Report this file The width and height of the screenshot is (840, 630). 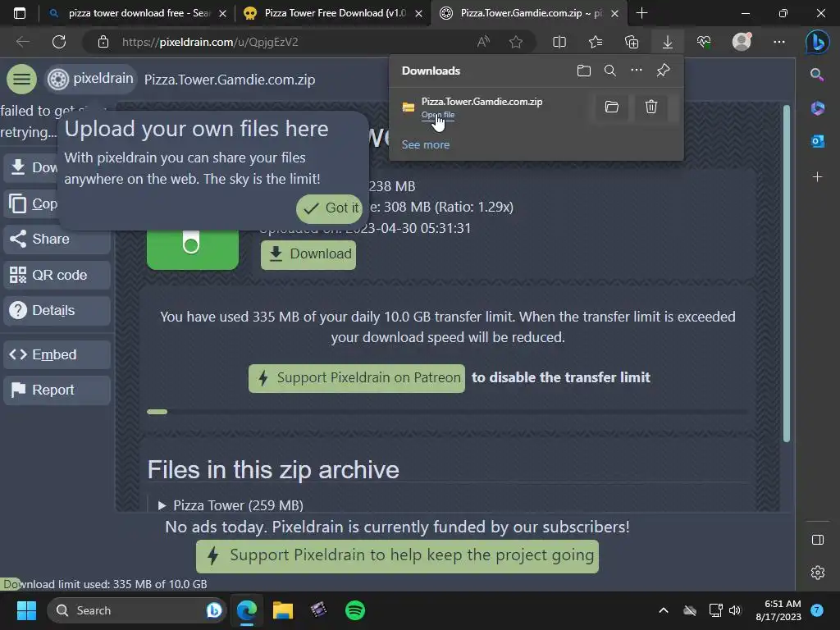click(57, 390)
